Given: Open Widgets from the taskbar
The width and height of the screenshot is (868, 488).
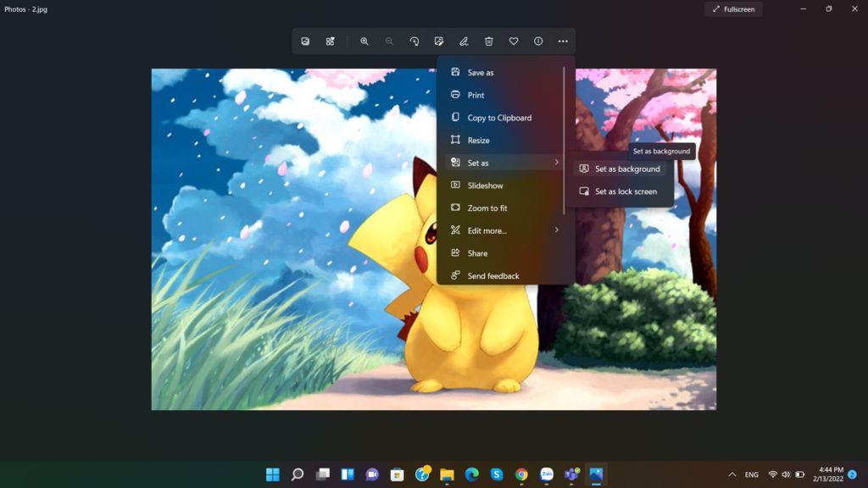Looking at the screenshot, I should click(x=348, y=474).
